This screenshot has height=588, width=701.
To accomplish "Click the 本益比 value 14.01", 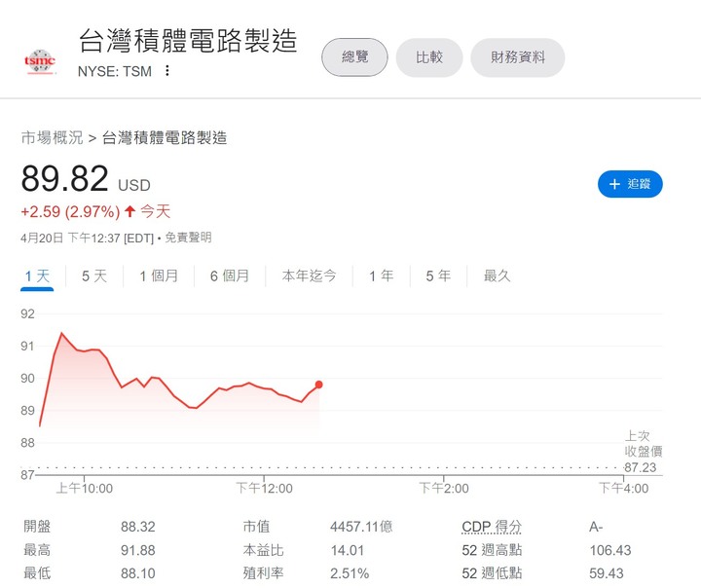I will click(348, 550).
